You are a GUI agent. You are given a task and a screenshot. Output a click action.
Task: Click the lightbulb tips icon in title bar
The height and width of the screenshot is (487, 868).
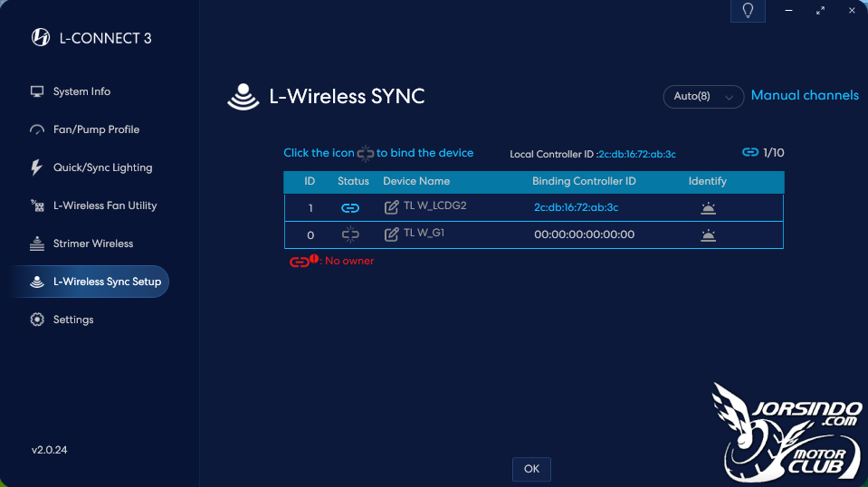[748, 11]
